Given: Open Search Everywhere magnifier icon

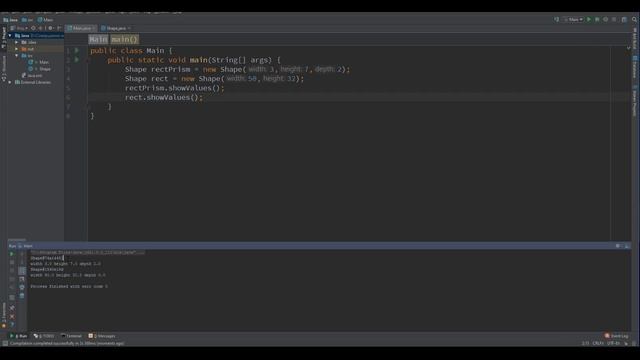Looking at the screenshot, I should click(634, 19).
